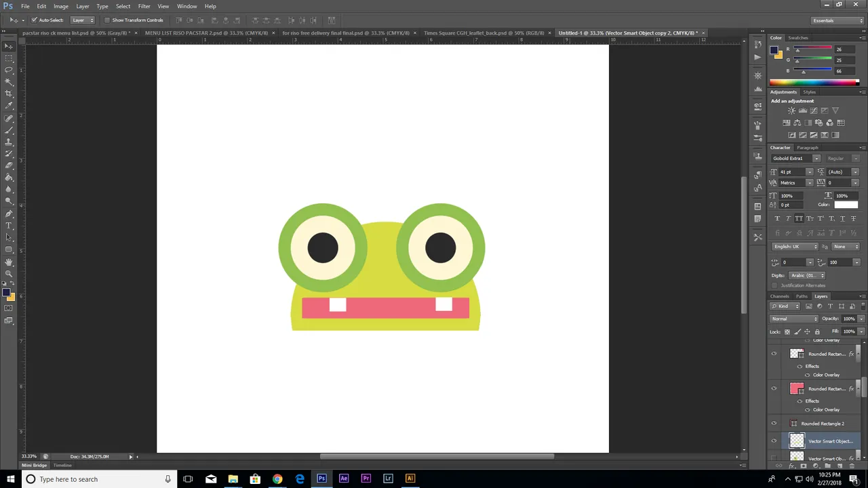
Task: Select the Crop tool
Action: [x=9, y=93]
